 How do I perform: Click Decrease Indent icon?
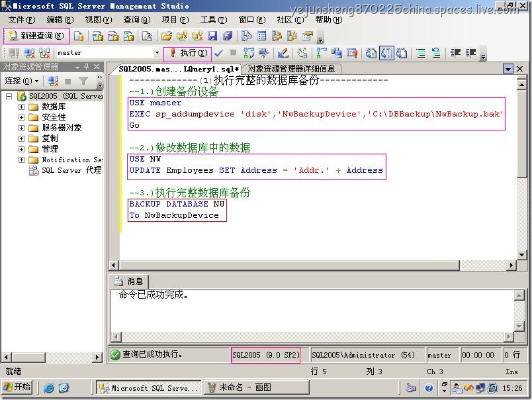coord(455,53)
